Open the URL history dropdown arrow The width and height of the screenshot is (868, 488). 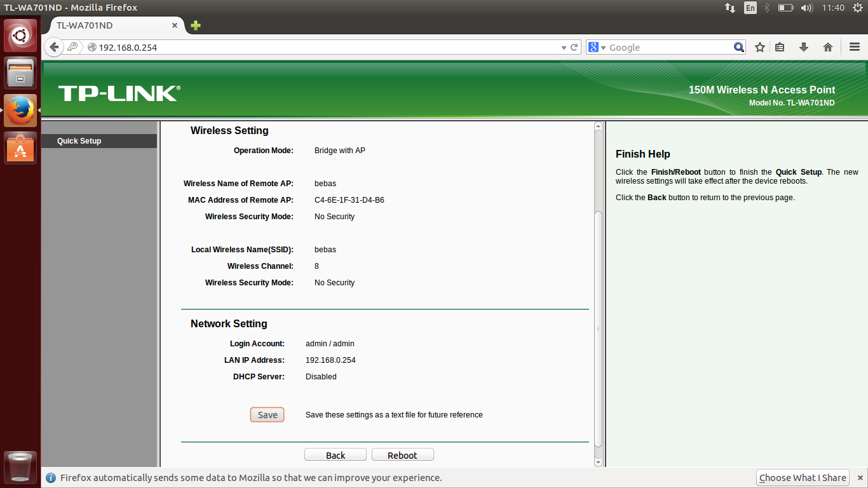pyautogui.click(x=564, y=48)
